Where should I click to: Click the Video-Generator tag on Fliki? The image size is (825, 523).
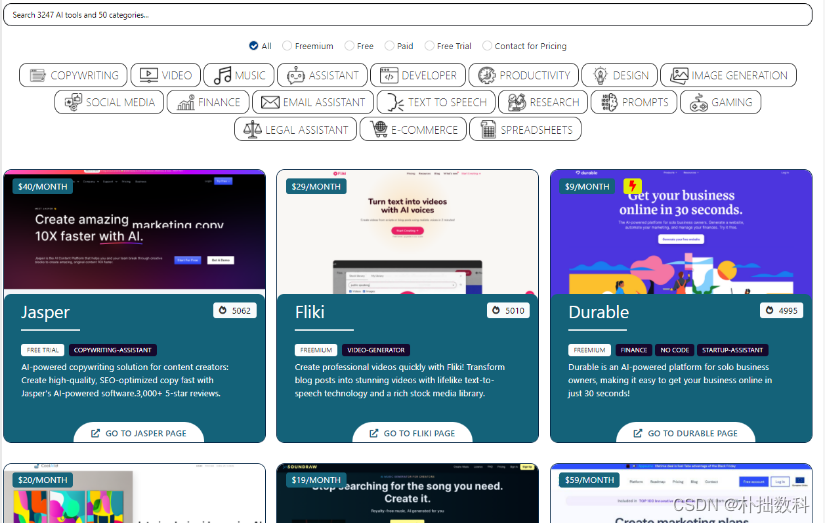point(376,350)
